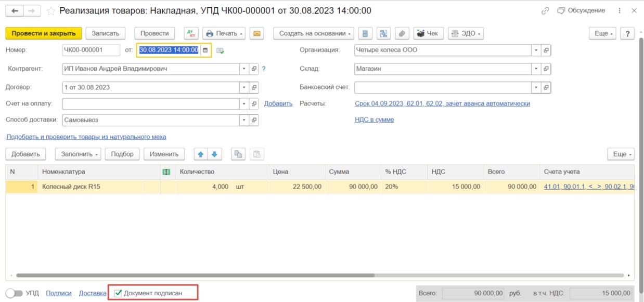Uncheck the Документ подписан checkbox
The image size is (644, 302).
click(x=118, y=293)
